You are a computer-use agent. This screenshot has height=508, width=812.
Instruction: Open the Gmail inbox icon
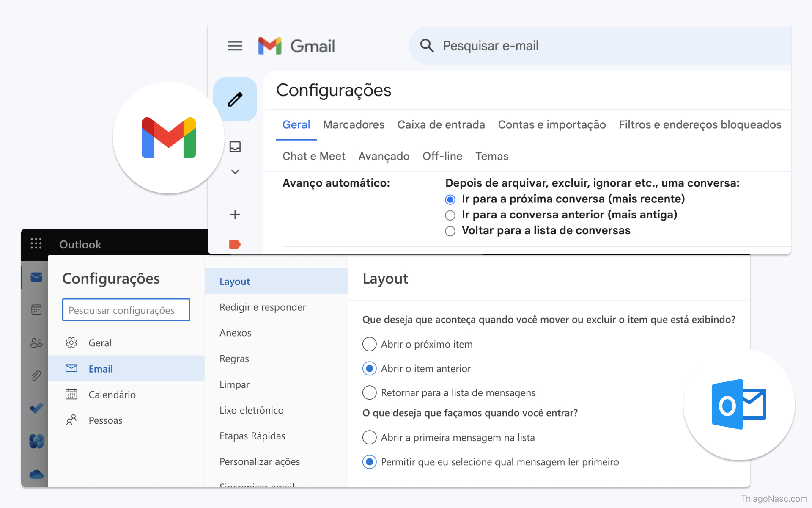[x=235, y=147]
